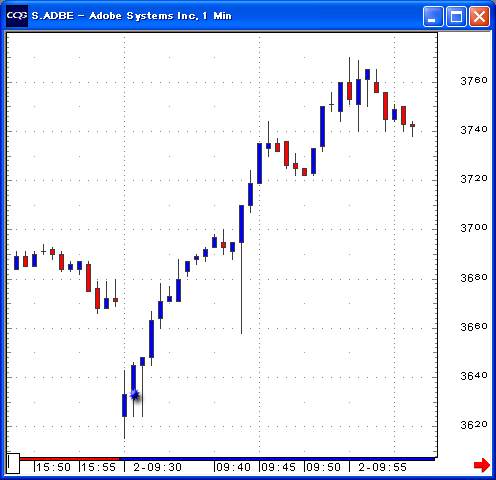Minimize the Adobe Systems chart window
496x480 pixels.
(x=433, y=16)
